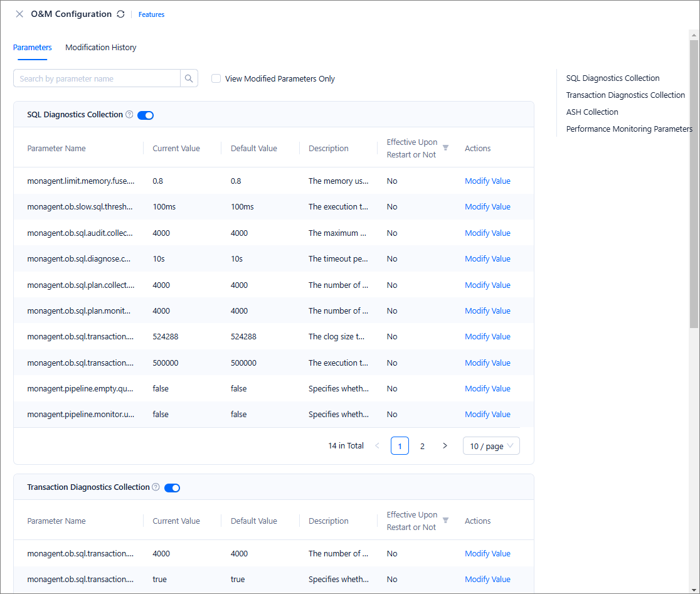This screenshot has height=594, width=700.
Task: Select the Parameters tab
Action: point(33,48)
